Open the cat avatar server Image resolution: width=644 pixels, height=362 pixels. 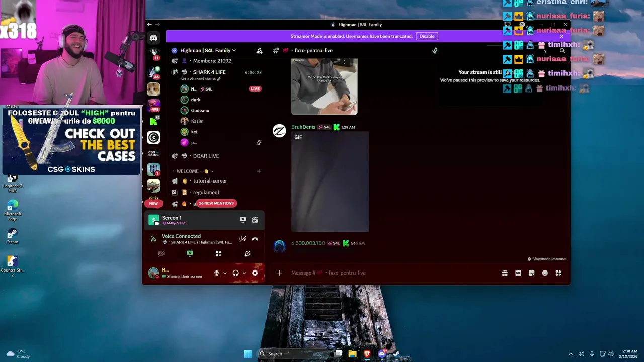point(153,89)
